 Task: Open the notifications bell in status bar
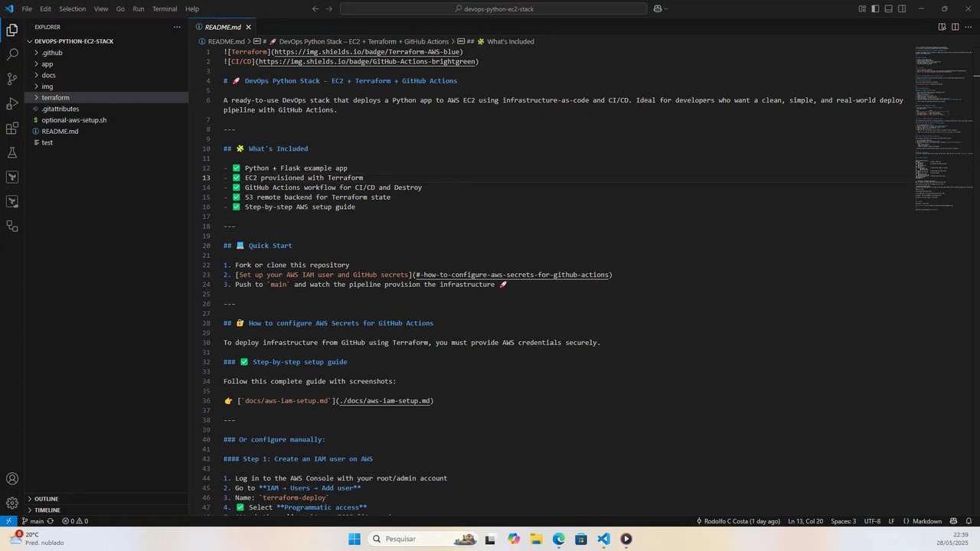pos(969,521)
